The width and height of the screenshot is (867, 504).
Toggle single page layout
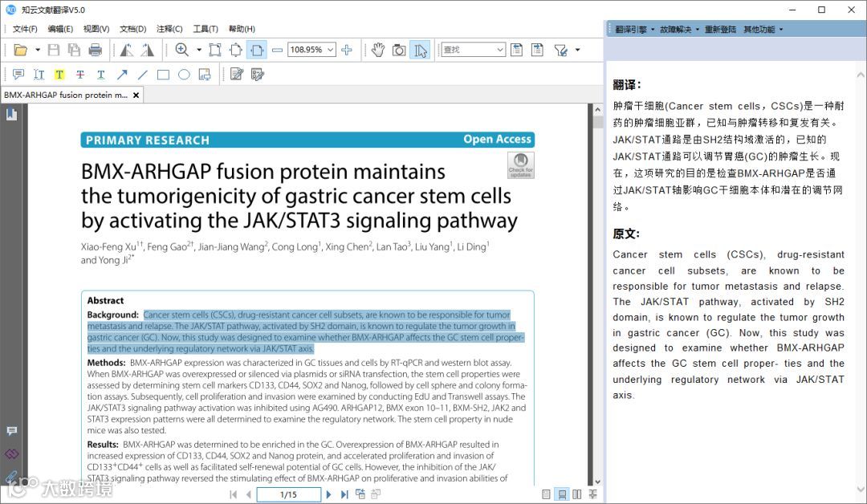pyautogui.click(x=547, y=494)
